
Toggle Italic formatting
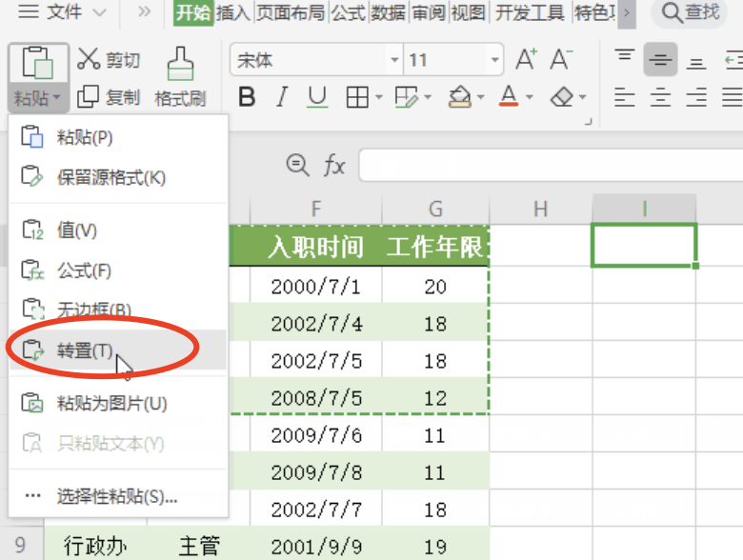(x=282, y=97)
